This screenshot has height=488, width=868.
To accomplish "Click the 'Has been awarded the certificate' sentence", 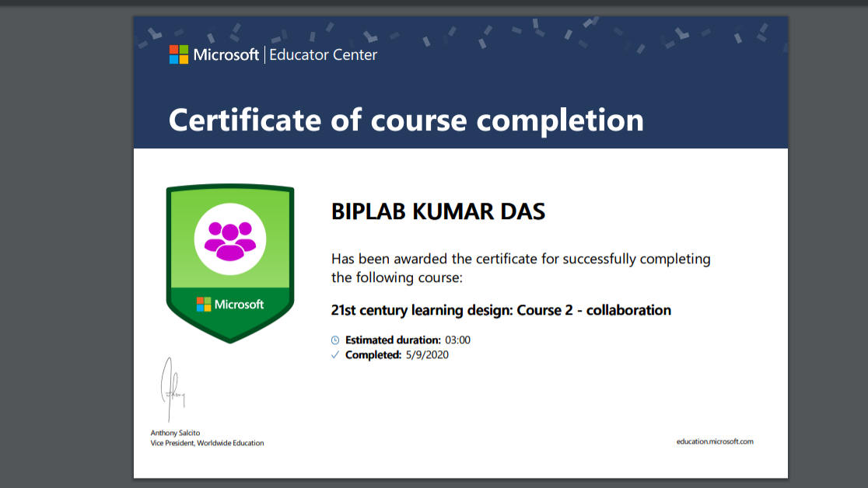I will click(521, 268).
